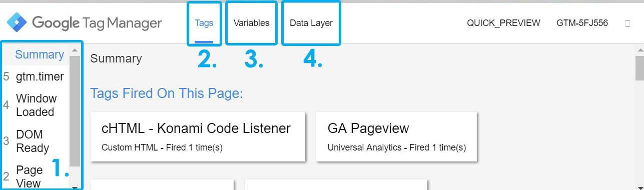This screenshot has height=190, width=644.
Task: Open the GA Pageview tag card
Action: click(x=396, y=136)
